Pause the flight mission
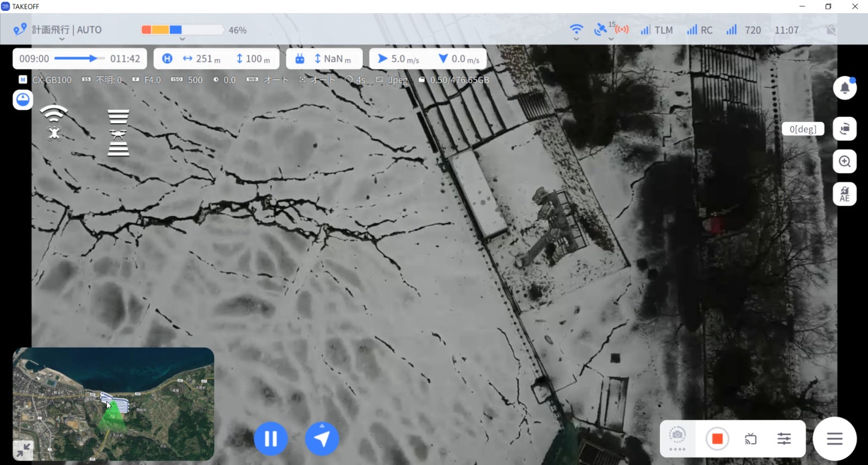This screenshot has height=465, width=868. click(x=271, y=438)
